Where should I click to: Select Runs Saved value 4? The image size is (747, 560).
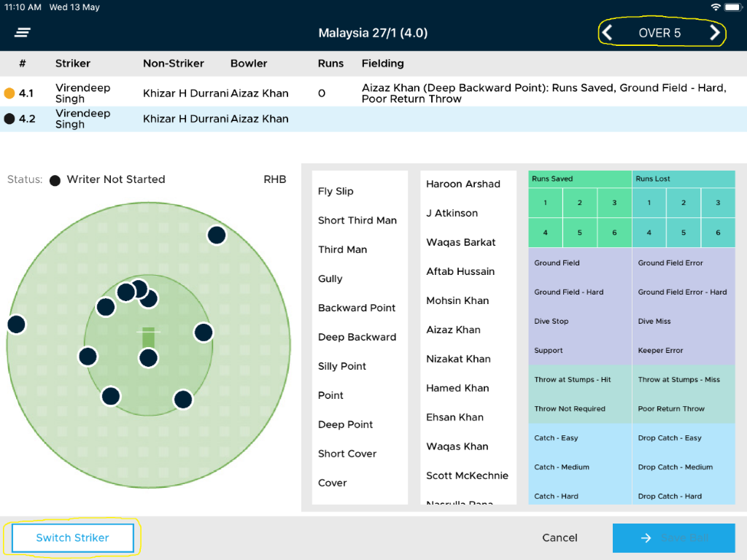pyautogui.click(x=546, y=233)
